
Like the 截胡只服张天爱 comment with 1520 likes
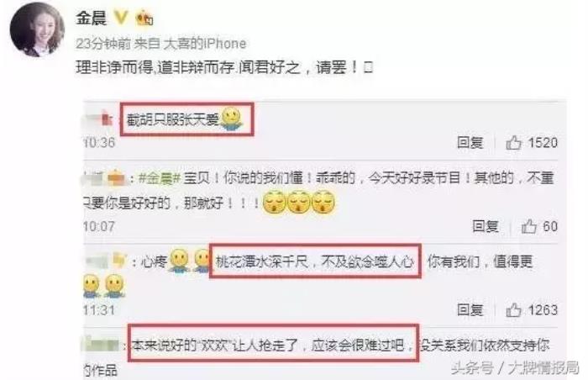point(513,143)
